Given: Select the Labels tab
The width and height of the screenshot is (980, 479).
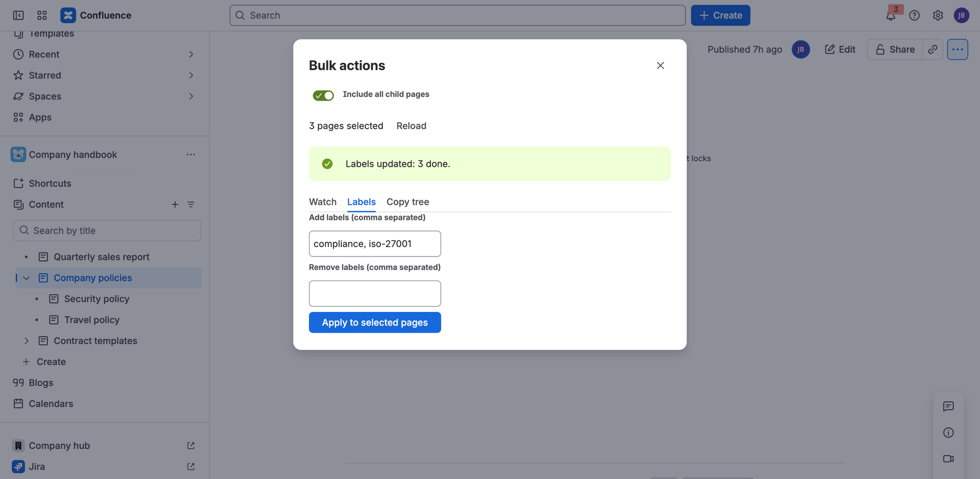Looking at the screenshot, I should click(x=362, y=202).
